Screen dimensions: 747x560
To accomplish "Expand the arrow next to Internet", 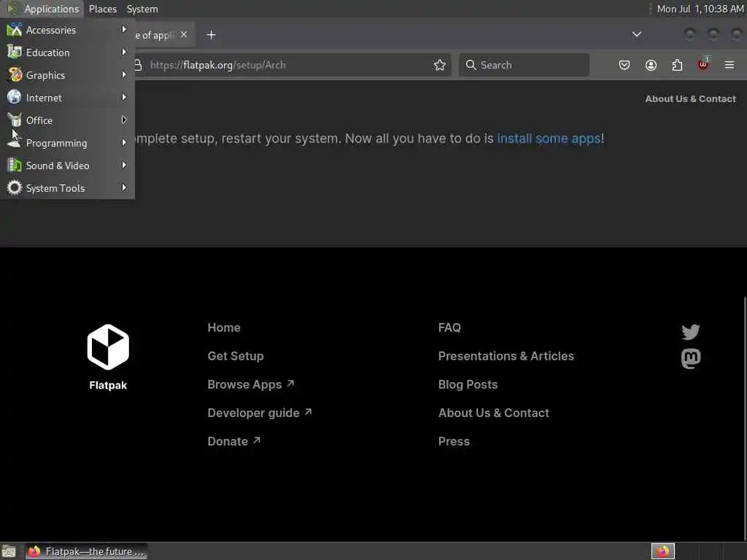I will pos(124,97).
